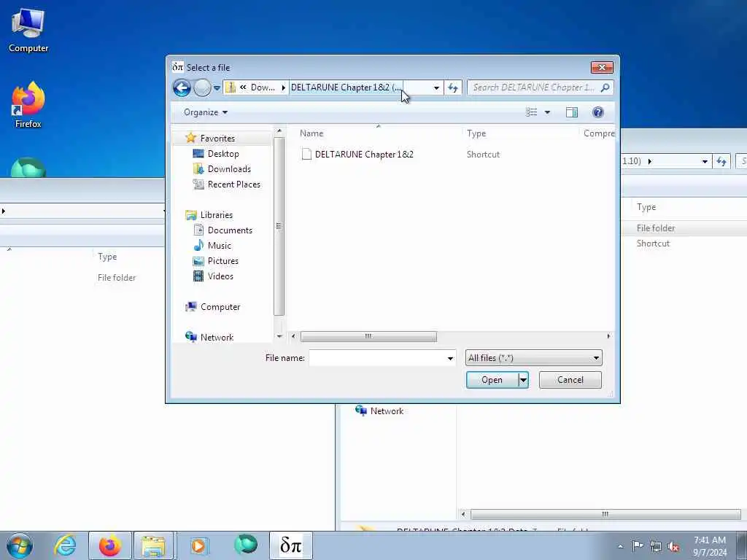The width and height of the screenshot is (747, 560).
Task: Click the Type column header in the left background window
Action: pyautogui.click(x=107, y=257)
